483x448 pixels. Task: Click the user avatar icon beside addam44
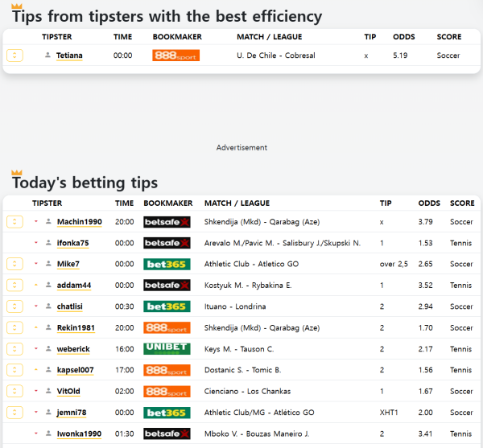[x=48, y=286]
